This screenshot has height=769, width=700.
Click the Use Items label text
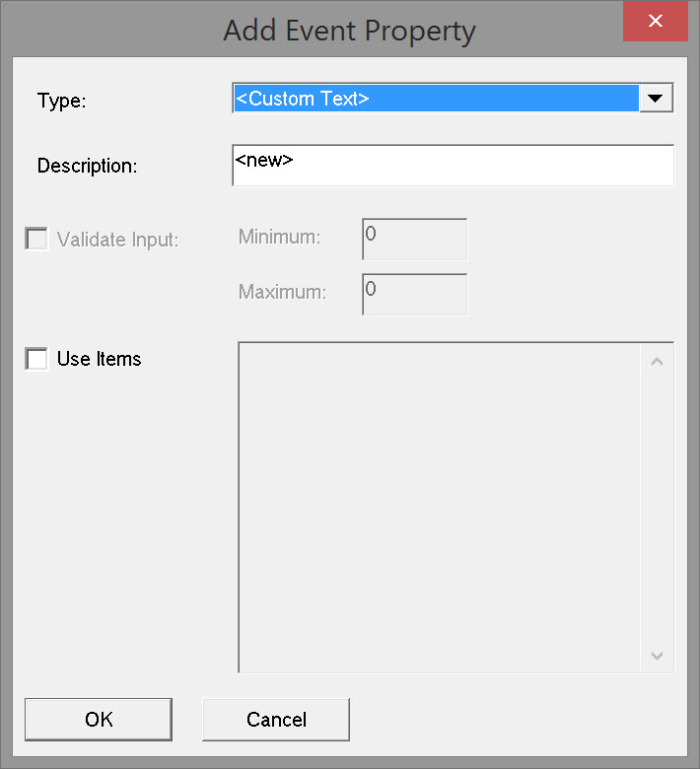(99, 359)
